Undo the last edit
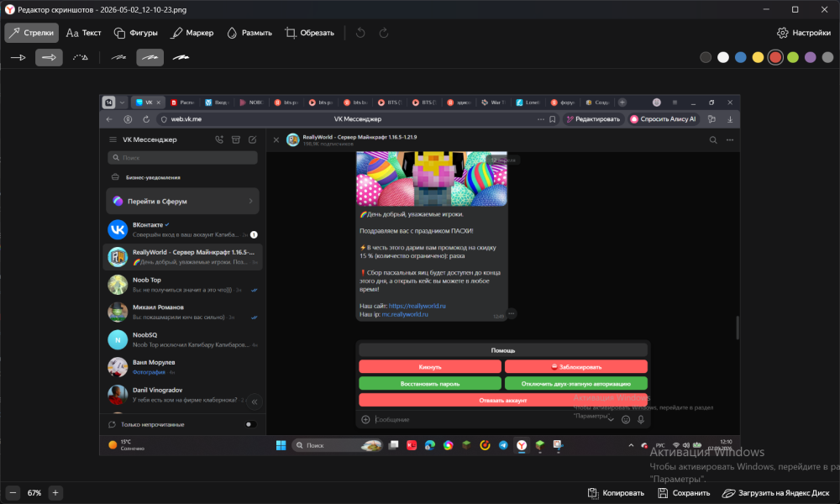 [x=360, y=33]
